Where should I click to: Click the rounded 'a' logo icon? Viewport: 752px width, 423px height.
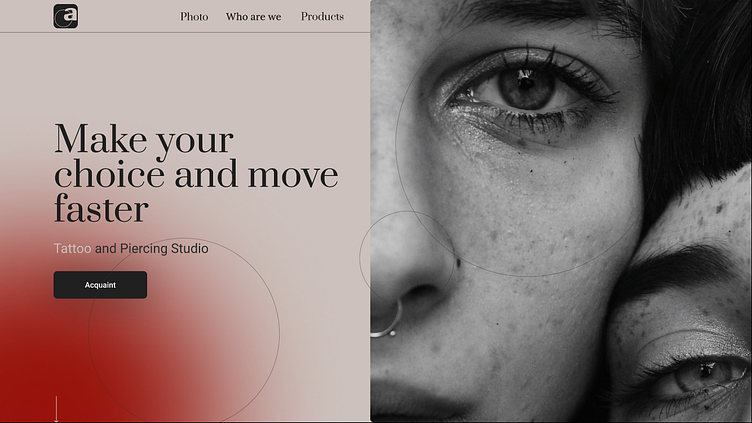click(x=66, y=16)
